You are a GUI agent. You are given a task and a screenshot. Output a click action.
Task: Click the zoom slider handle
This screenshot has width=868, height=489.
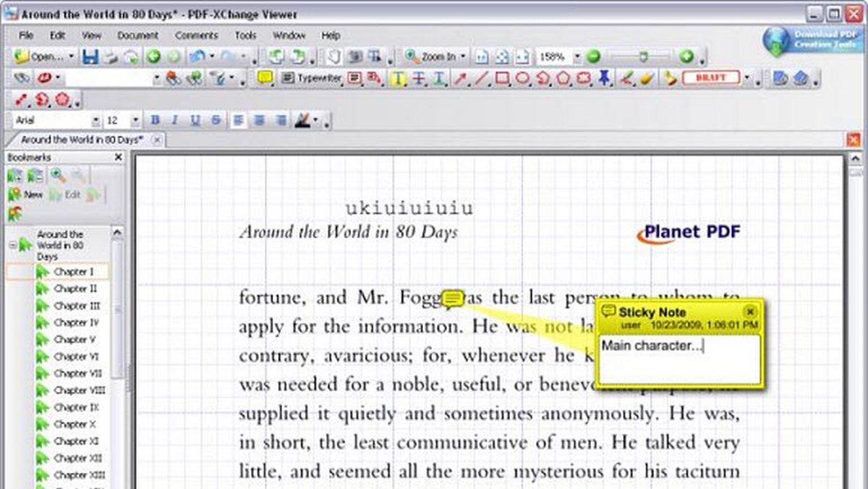[643, 56]
